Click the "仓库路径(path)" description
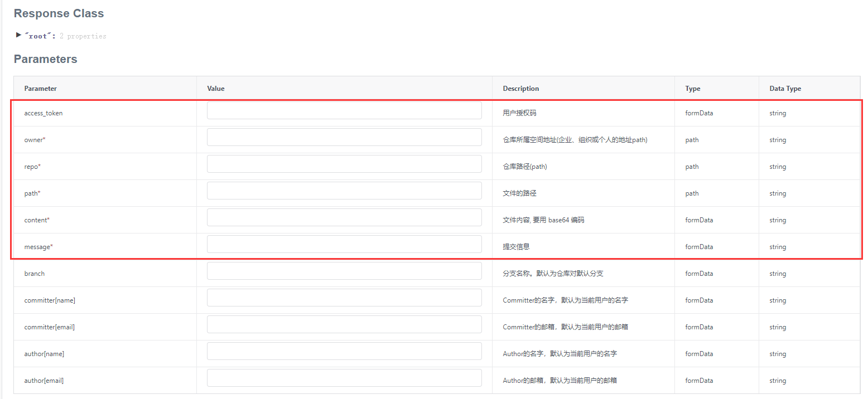Viewport: 868px width, 399px height. [525, 167]
